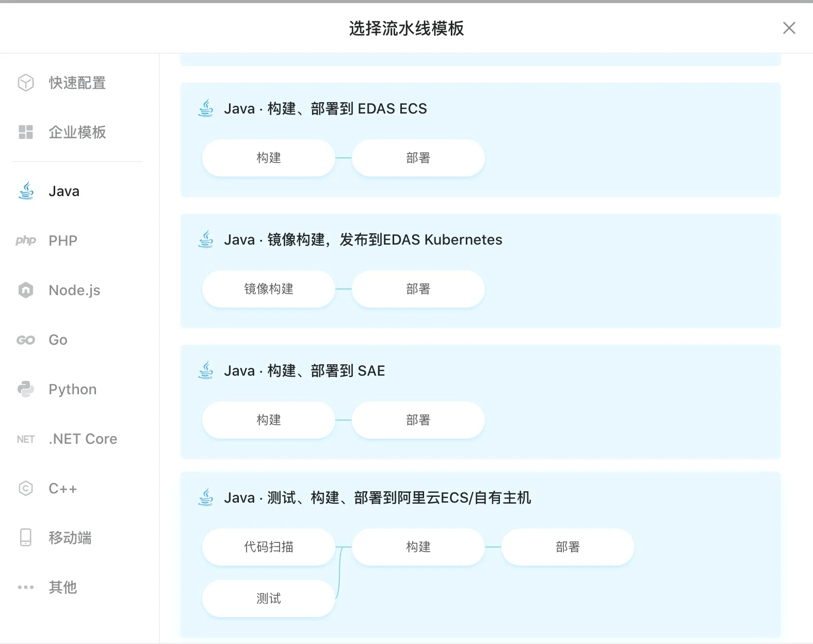This screenshot has height=644, width=813.
Task: Click the Go language logo icon
Action: [26, 340]
